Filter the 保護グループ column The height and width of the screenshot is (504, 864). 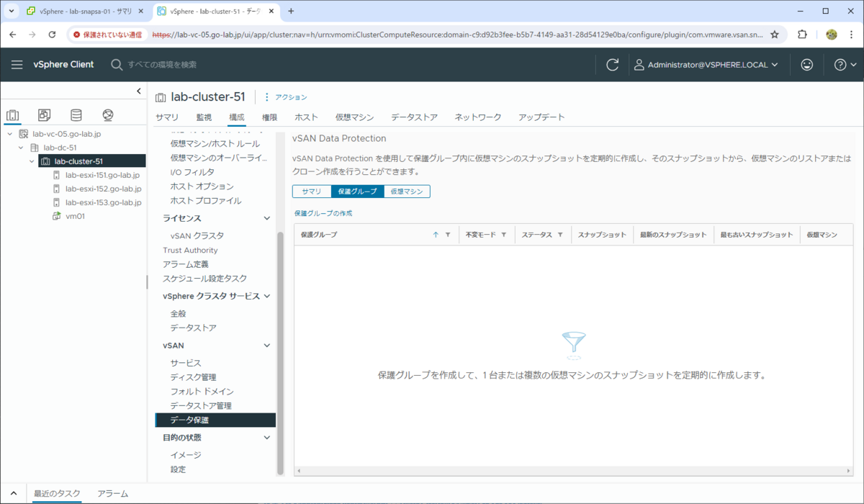coord(448,235)
